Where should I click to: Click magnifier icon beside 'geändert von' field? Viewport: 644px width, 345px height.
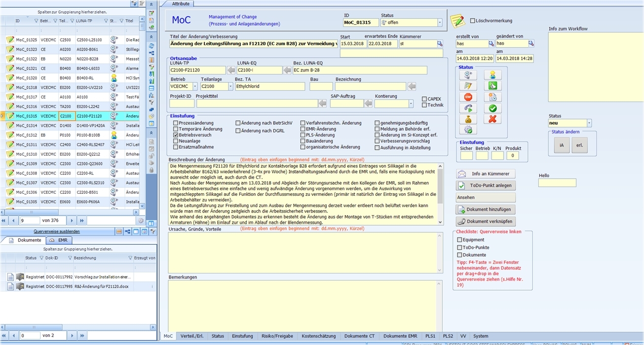click(x=531, y=44)
